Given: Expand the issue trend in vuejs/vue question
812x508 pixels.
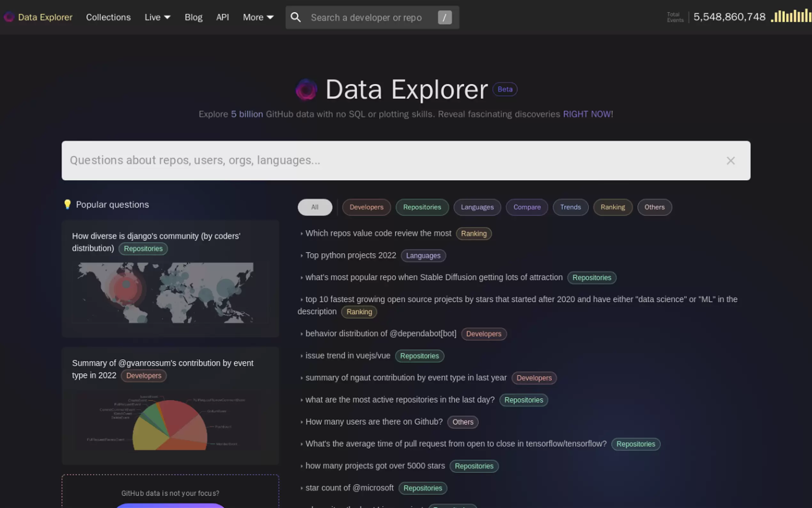Looking at the screenshot, I should (347, 355).
